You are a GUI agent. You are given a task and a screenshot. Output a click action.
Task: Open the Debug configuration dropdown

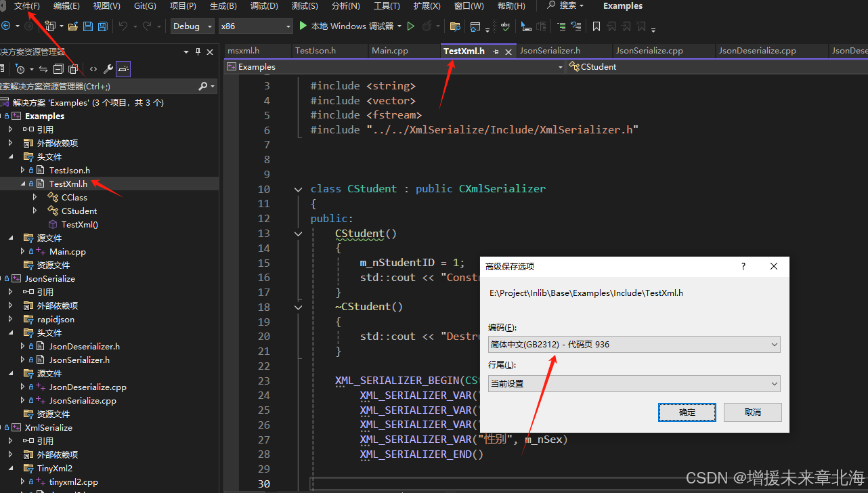coord(192,26)
